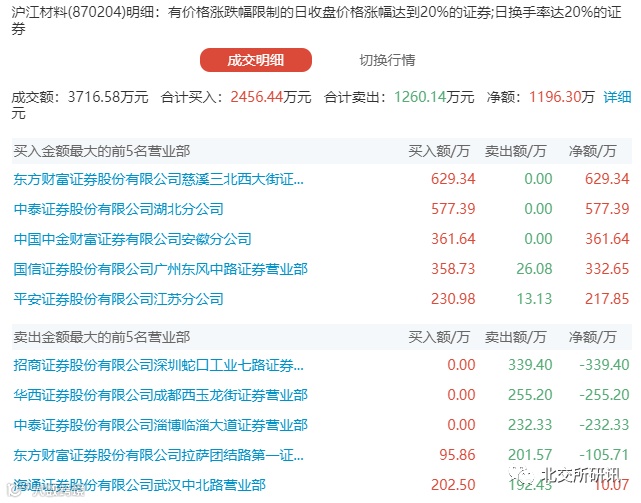
Task: Click 买入额/万 column header in buy table
Action: tap(439, 151)
